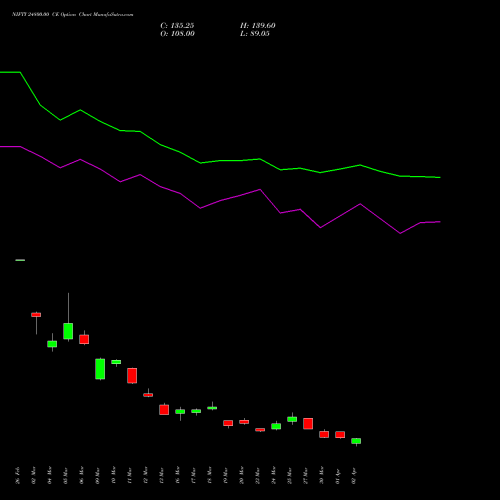Click the 13 Mar date label
500x500 pixels.
(162, 475)
